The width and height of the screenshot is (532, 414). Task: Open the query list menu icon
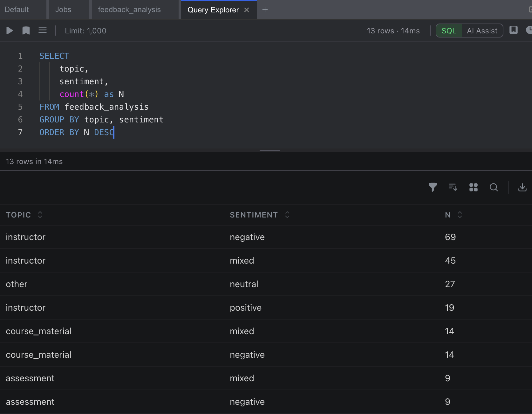[43, 30]
